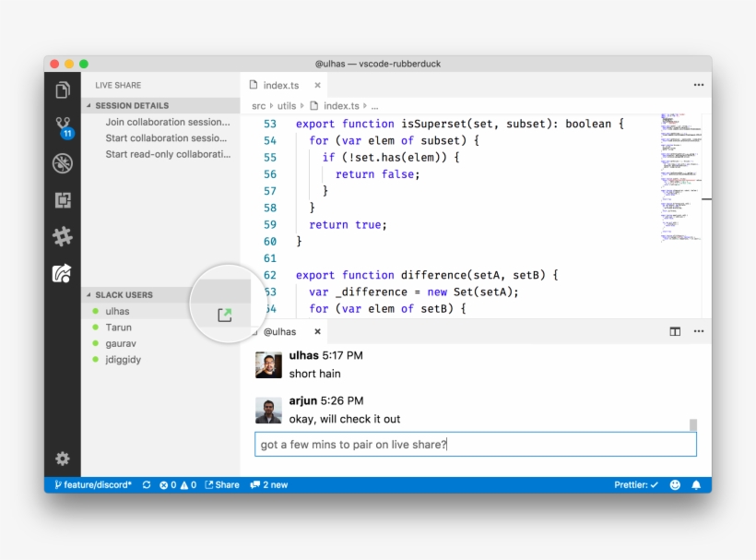Screen dimensions: 756x560
Task: Open the notifications bell
Action: [x=696, y=484]
